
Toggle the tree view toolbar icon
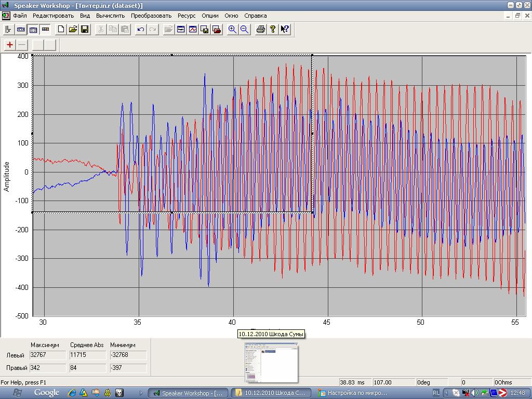coord(8,30)
